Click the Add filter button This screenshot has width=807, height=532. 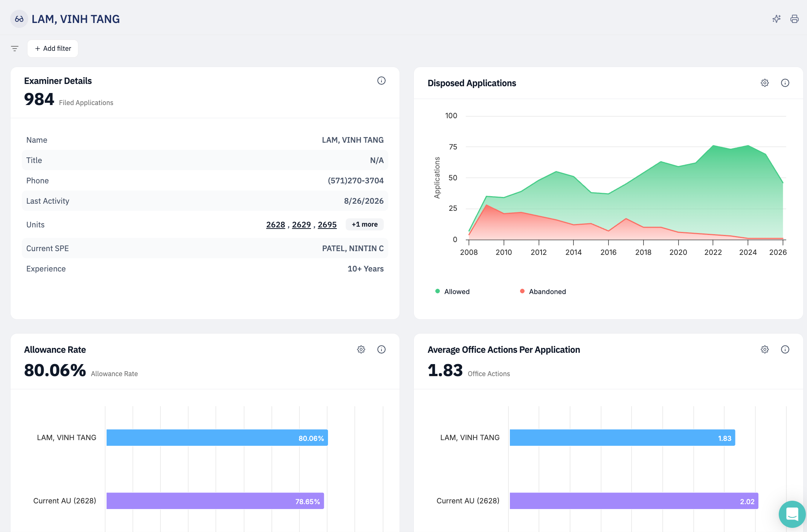[x=53, y=49]
